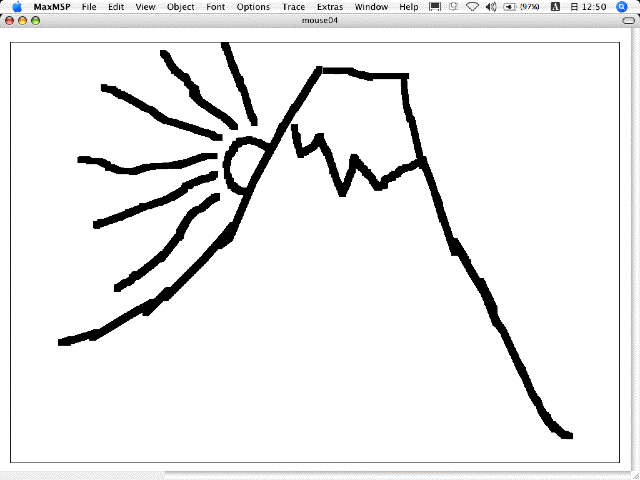Screen dimensions: 640x480
Task: Open the Window menu
Action: pos(371,7)
